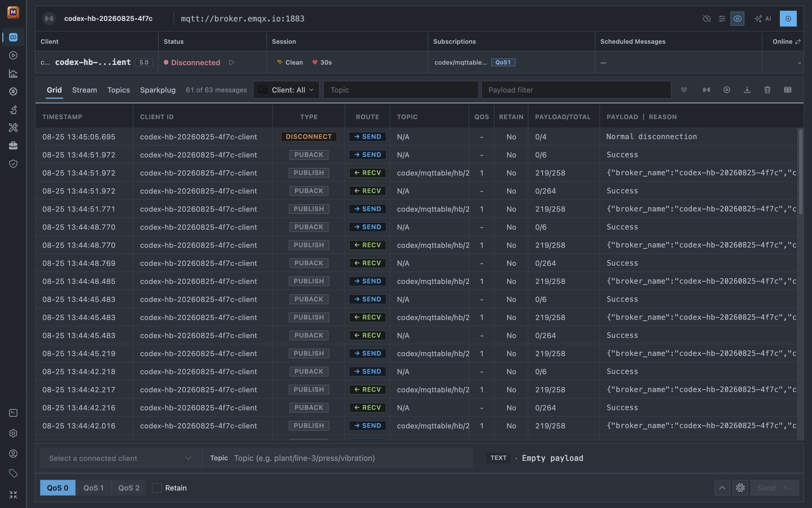The height and width of the screenshot is (508, 812).
Task: Open the tag label sidebar icon
Action: coord(13,474)
